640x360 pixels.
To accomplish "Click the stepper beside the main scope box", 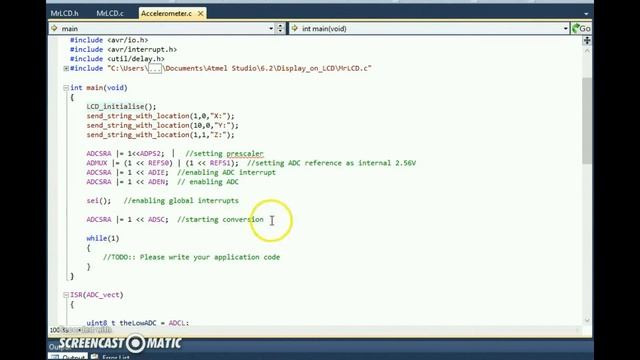I will coord(280,29).
